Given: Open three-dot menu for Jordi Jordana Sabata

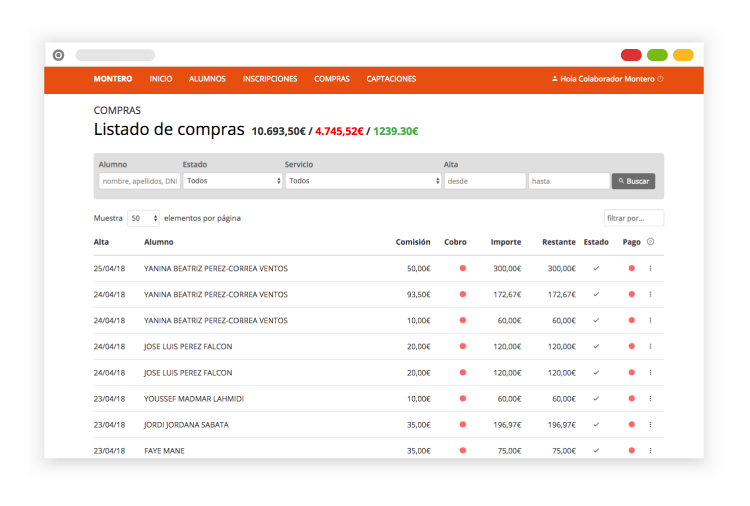Looking at the screenshot, I should (x=650, y=424).
